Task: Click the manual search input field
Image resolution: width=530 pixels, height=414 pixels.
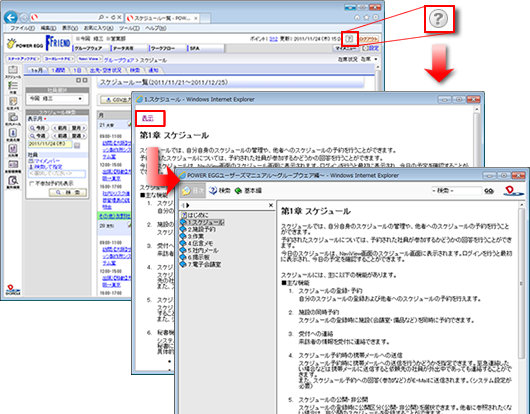Action: click(x=456, y=191)
